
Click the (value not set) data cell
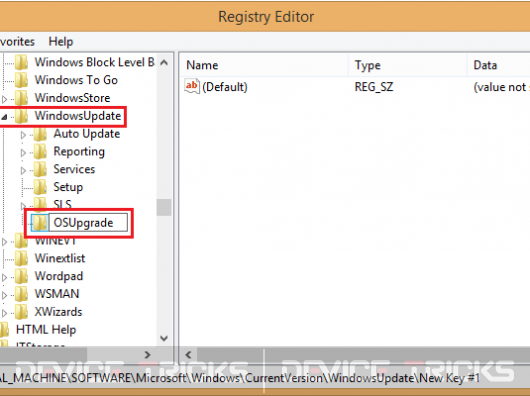point(501,87)
